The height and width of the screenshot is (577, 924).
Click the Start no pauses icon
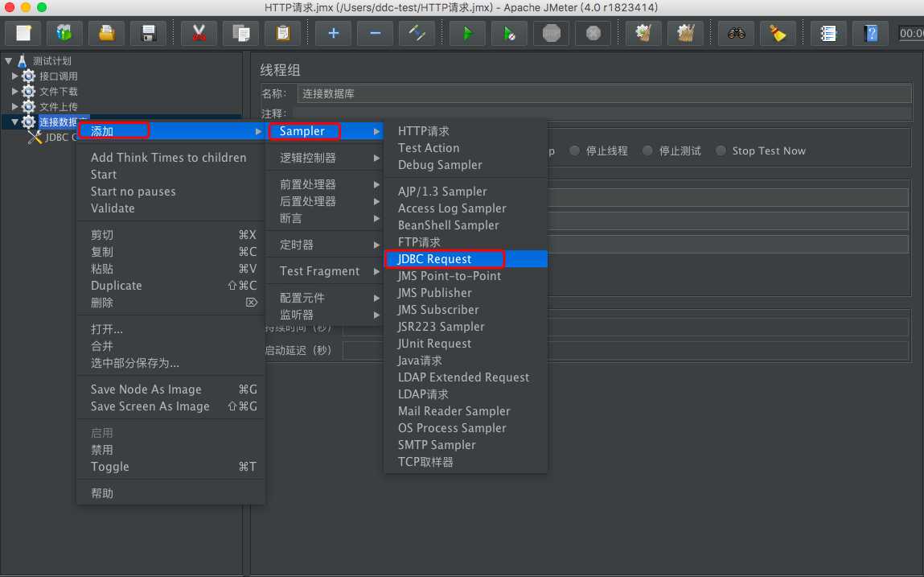[x=509, y=33]
